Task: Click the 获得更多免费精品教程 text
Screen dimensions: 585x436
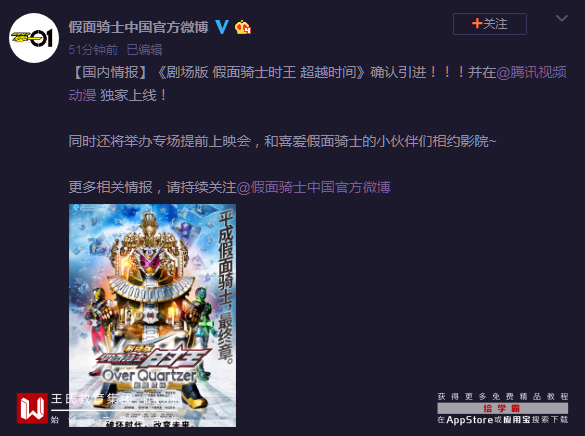Action: point(503,396)
